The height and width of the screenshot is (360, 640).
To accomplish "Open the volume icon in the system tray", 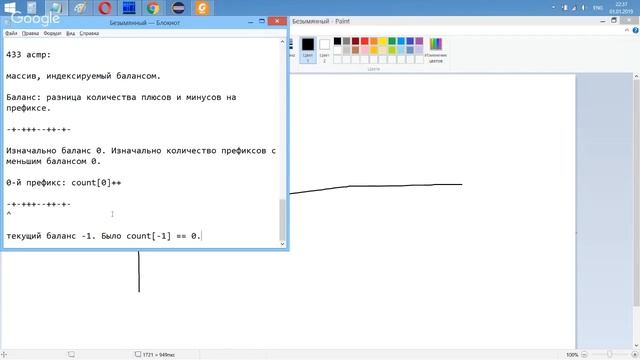I will click(583, 8).
